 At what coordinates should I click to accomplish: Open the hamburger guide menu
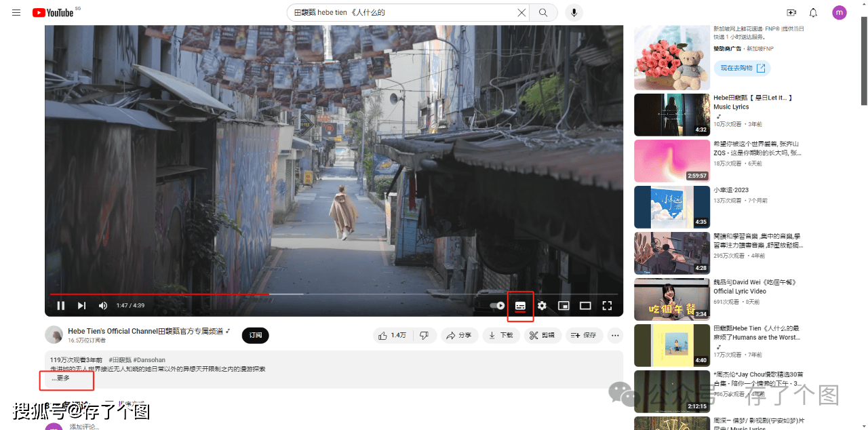point(16,12)
